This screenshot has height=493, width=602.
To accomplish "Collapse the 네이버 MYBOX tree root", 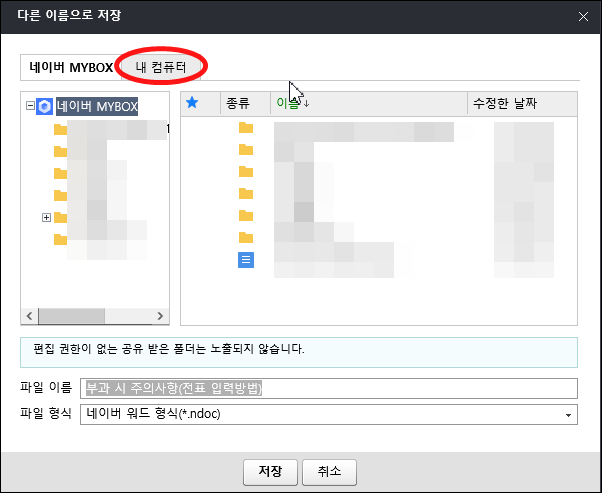I will pyautogui.click(x=30, y=106).
